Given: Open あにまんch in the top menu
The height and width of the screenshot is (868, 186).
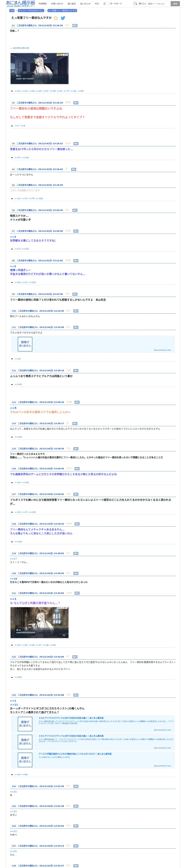Looking at the screenshot, I should [85, 4].
